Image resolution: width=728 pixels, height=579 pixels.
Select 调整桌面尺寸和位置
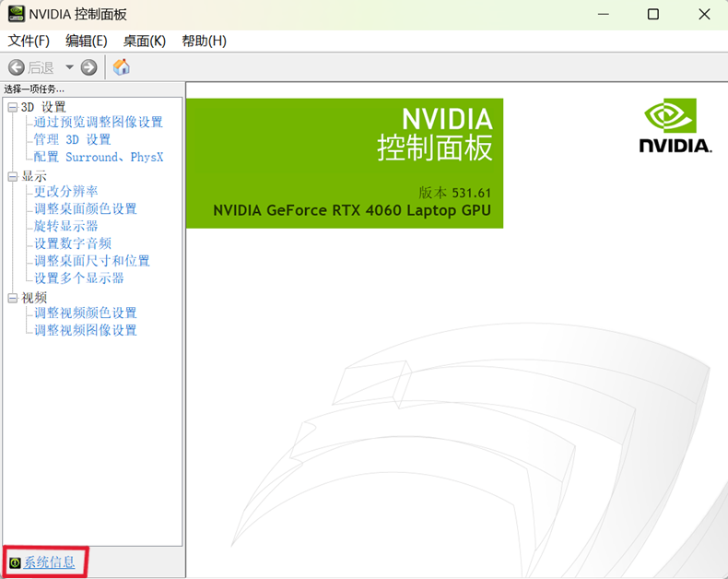[x=92, y=261]
